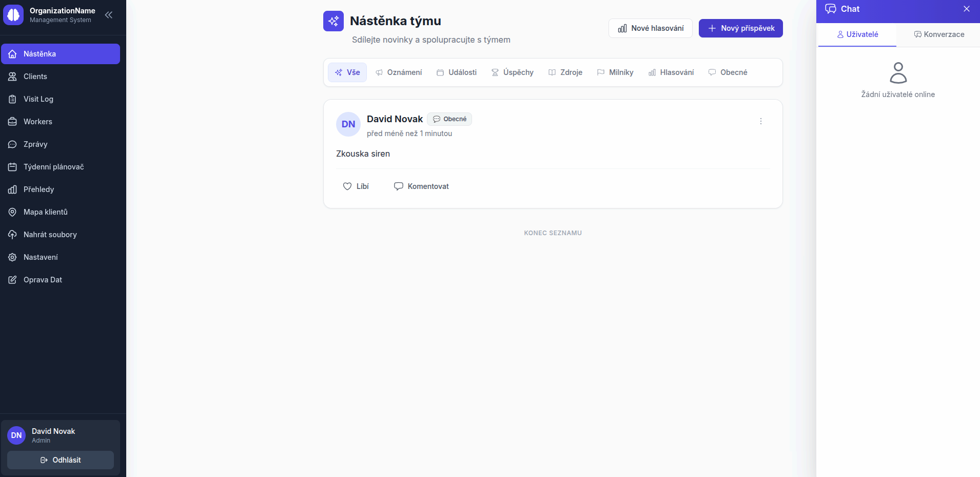Switch feed filter to Oznámení
980x477 pixels.
(x=399, y=72)
